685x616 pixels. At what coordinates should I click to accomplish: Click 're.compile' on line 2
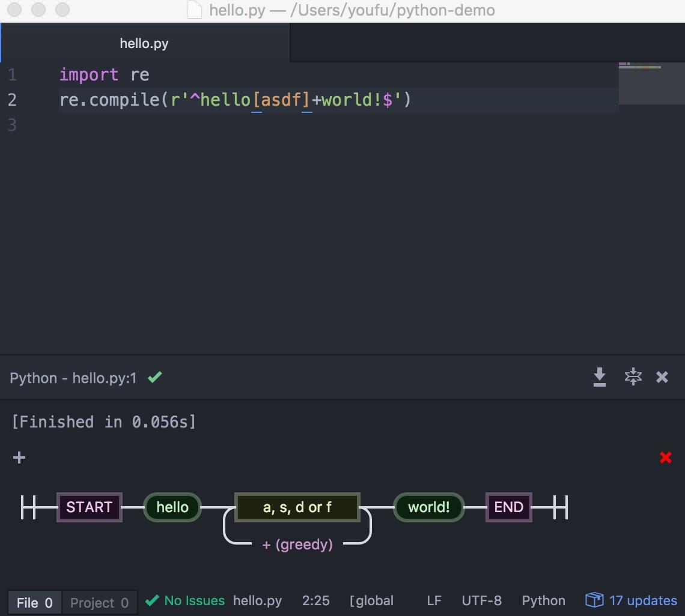109,100
